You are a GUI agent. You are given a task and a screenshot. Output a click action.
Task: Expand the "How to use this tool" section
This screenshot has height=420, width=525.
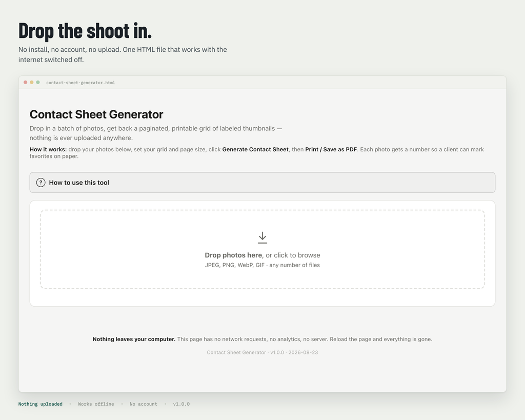point(262,183)
